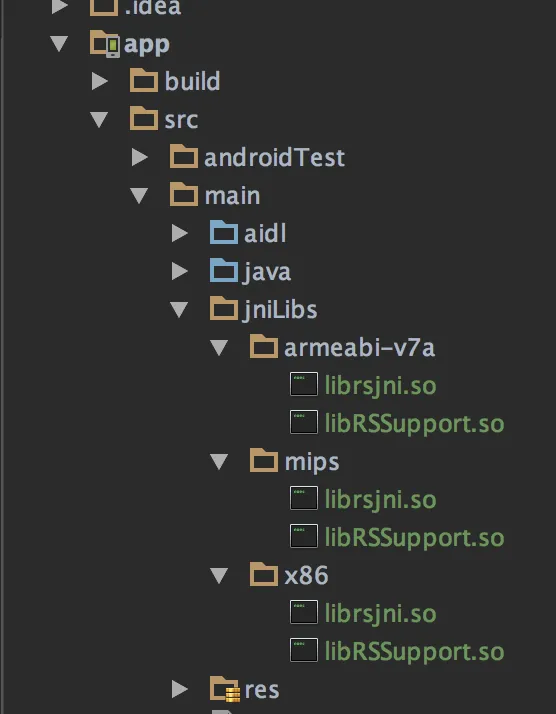556x714 pixels.
Task: Click the app module folder icon
Action: 105,44
